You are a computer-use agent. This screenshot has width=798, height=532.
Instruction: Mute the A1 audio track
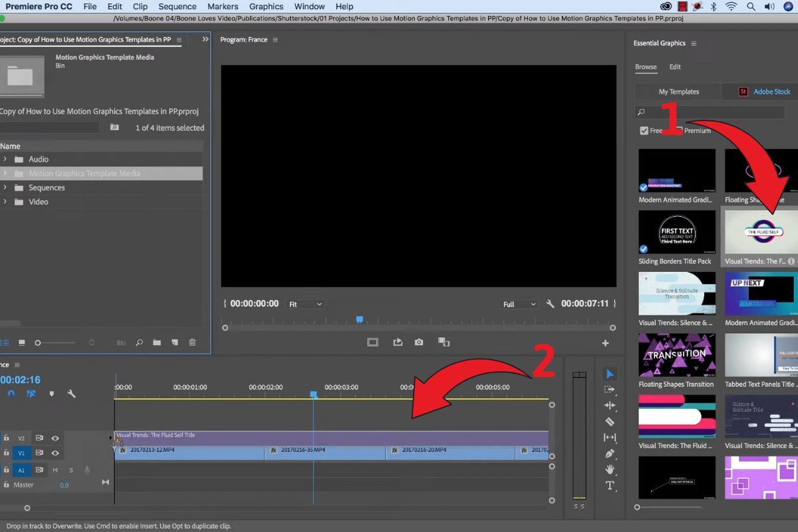(x=55, y=470)
